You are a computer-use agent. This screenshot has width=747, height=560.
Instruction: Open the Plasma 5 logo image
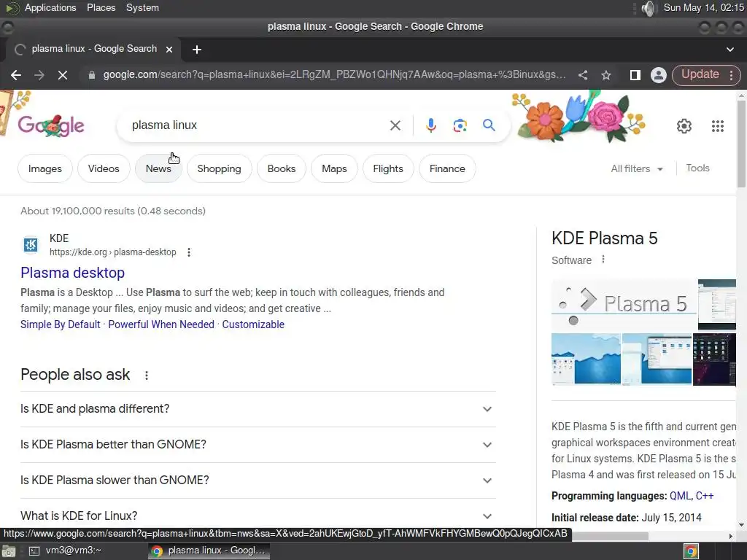click(x=624, y=304)
